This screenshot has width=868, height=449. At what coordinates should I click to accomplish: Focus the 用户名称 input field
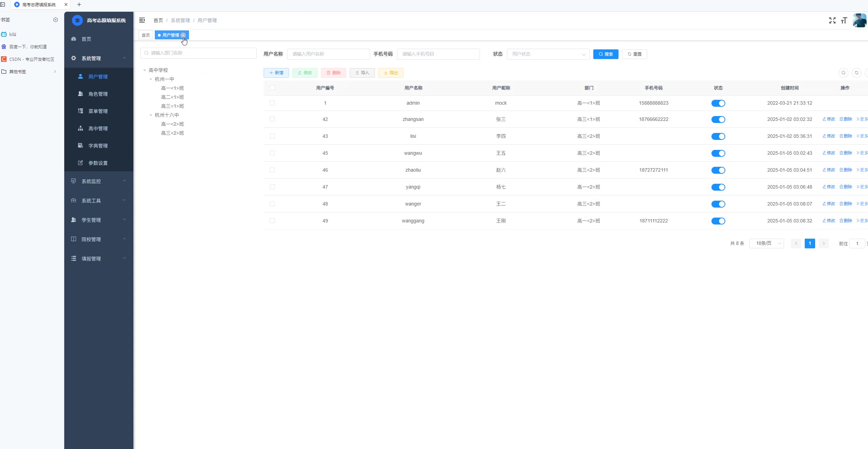(328, 54)
